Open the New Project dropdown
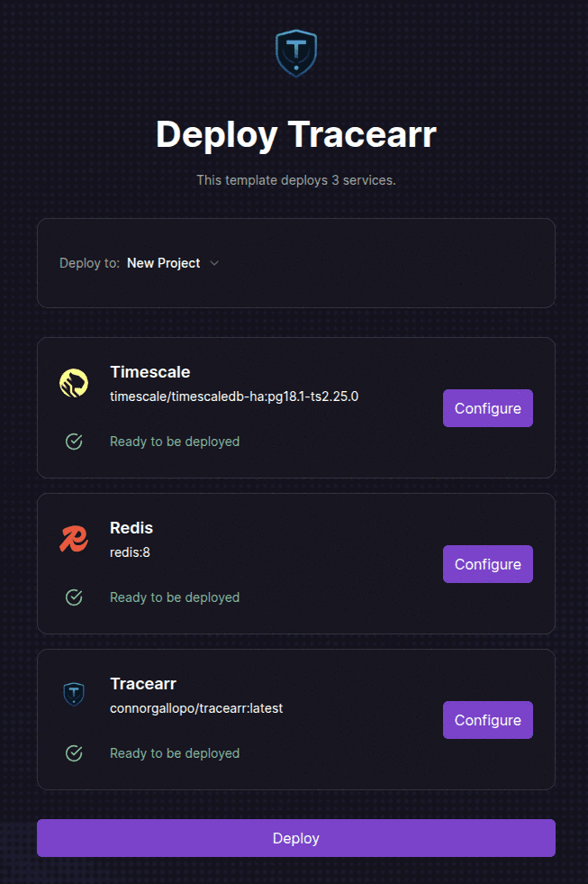Image resolution: width=588 pixels, height=884 pixels. [164, 263]
